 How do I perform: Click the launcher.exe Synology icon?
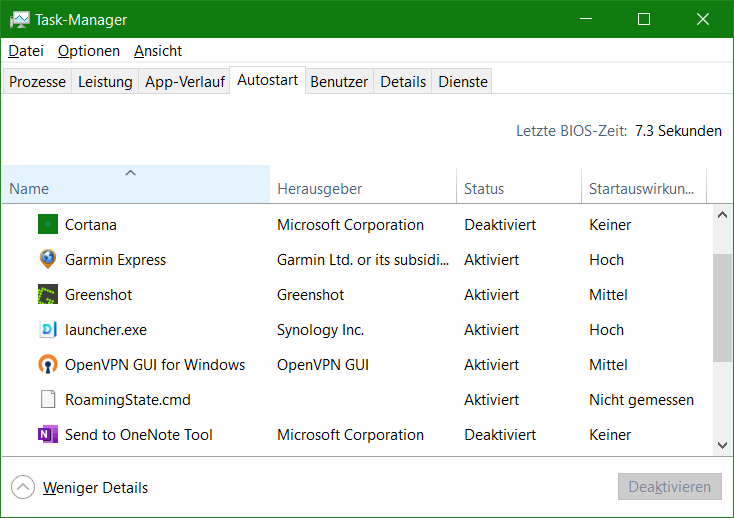[48, 329]
